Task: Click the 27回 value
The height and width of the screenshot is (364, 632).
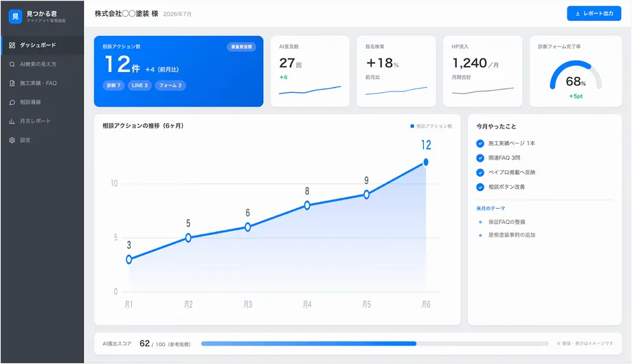Action: (x=290, y=63)
